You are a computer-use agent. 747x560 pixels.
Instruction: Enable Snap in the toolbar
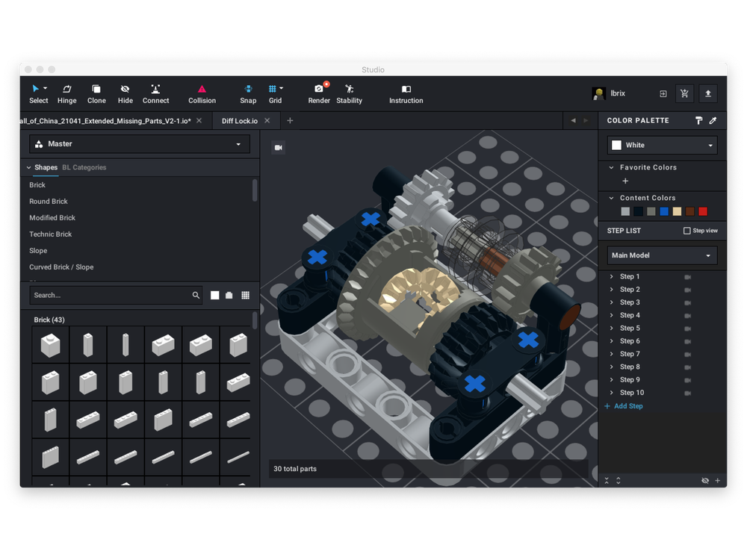tap(247, 93)
